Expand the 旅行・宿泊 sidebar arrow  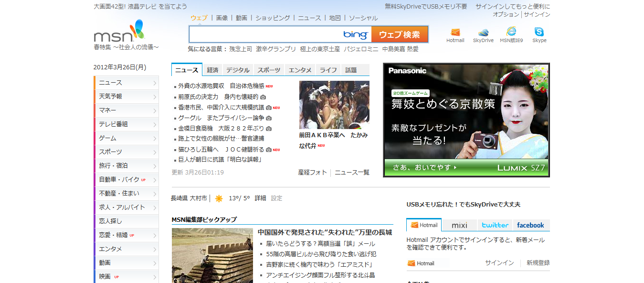(x=155, y=166)
